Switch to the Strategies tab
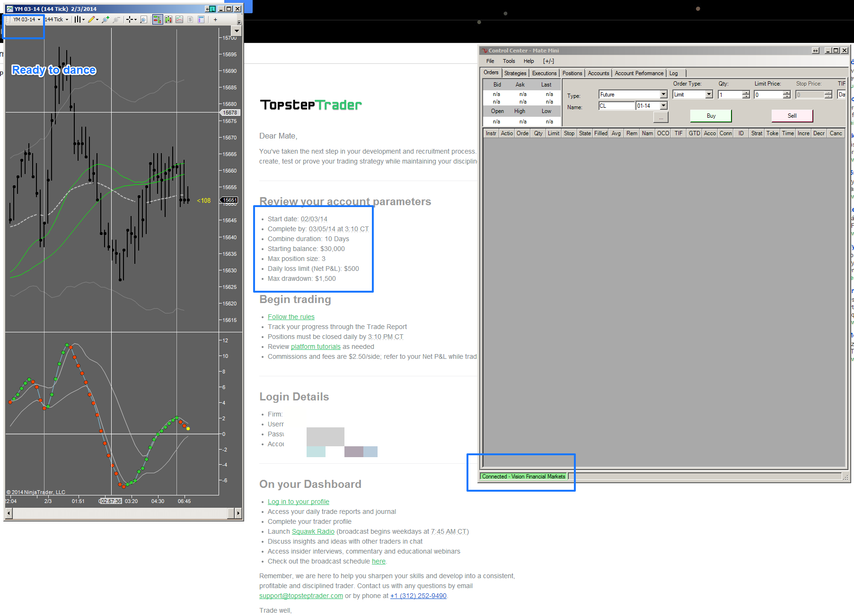The image size is (854, 616). click(515, 73)
